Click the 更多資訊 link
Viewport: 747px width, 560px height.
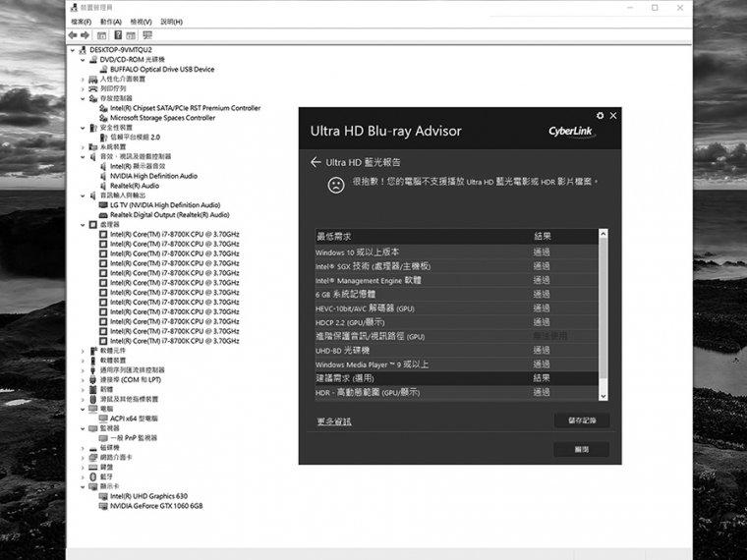pyautogui.click(x=333, y=421)
